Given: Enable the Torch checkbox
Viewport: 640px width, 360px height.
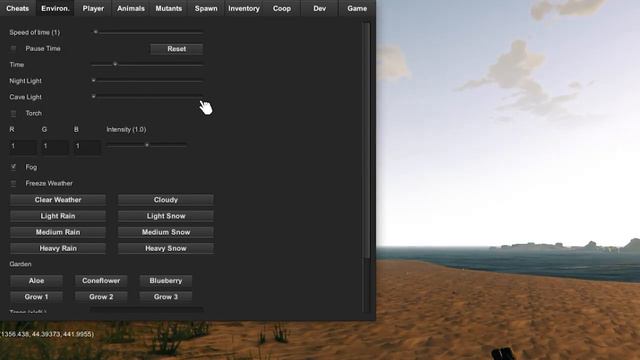Looking at the screenshot, I should 13,113.
